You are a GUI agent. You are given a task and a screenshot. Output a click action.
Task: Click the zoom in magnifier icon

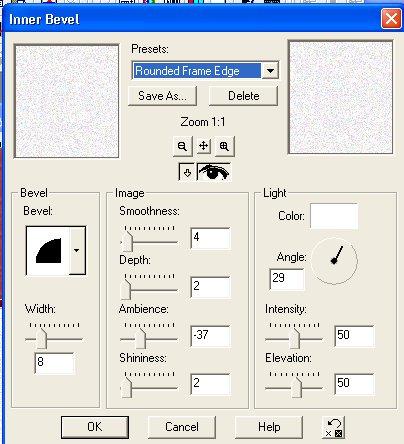pos(225,146)
